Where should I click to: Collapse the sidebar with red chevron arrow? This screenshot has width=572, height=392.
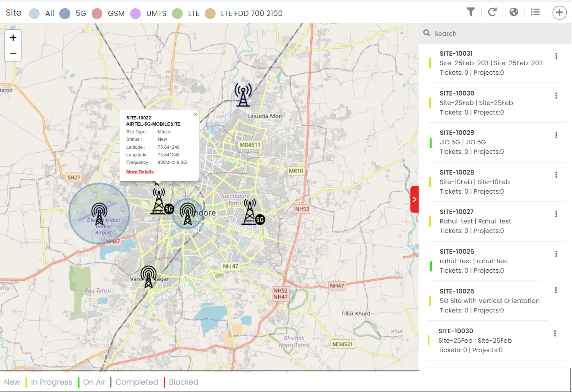click(414, 199)
